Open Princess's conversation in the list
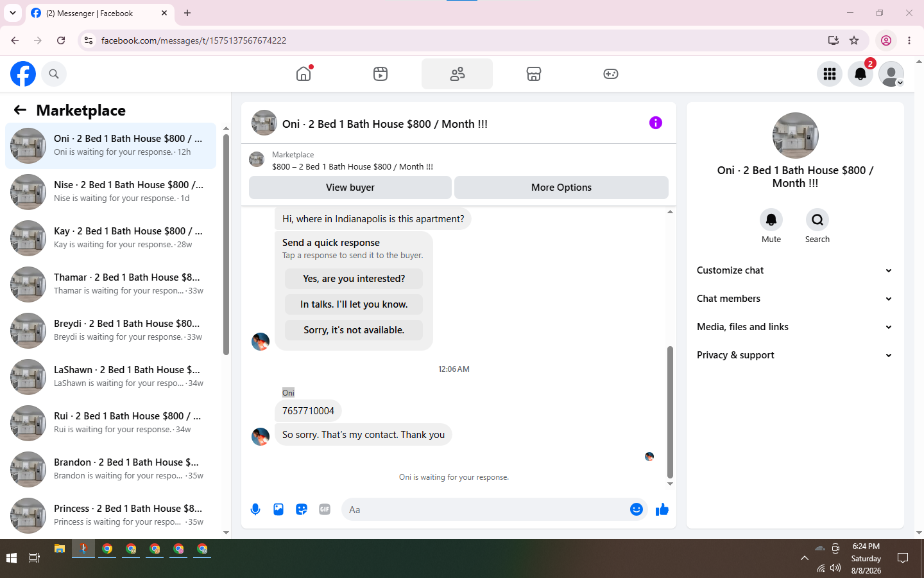 tap(110, 516)
